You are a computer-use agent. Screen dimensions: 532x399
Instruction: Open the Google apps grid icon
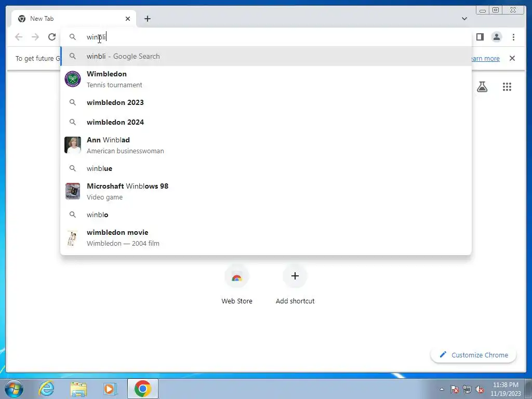point(507,87)
